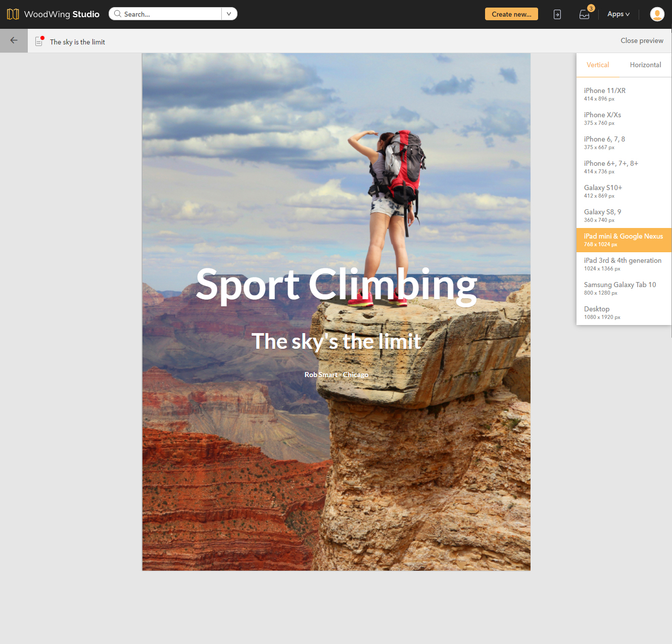Click the magnifier icon in search box
The image size is (672, 644).
tap(118, 14)
